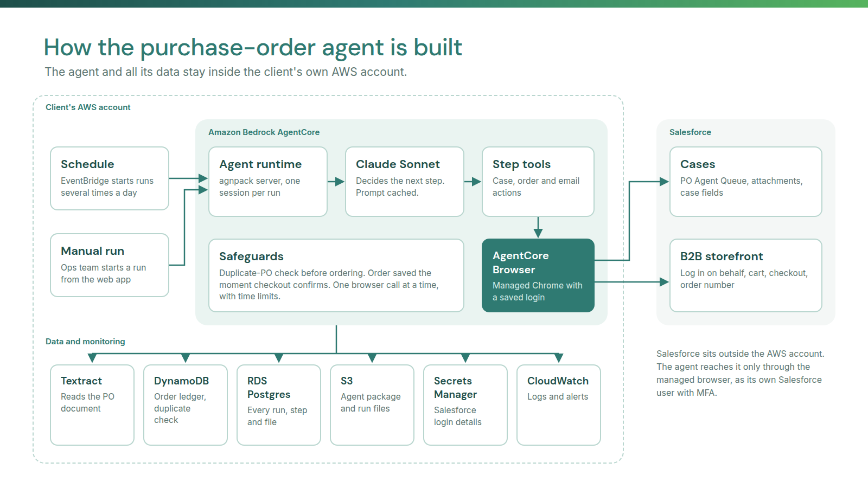Select the Step tools heading

click(521, 164)
